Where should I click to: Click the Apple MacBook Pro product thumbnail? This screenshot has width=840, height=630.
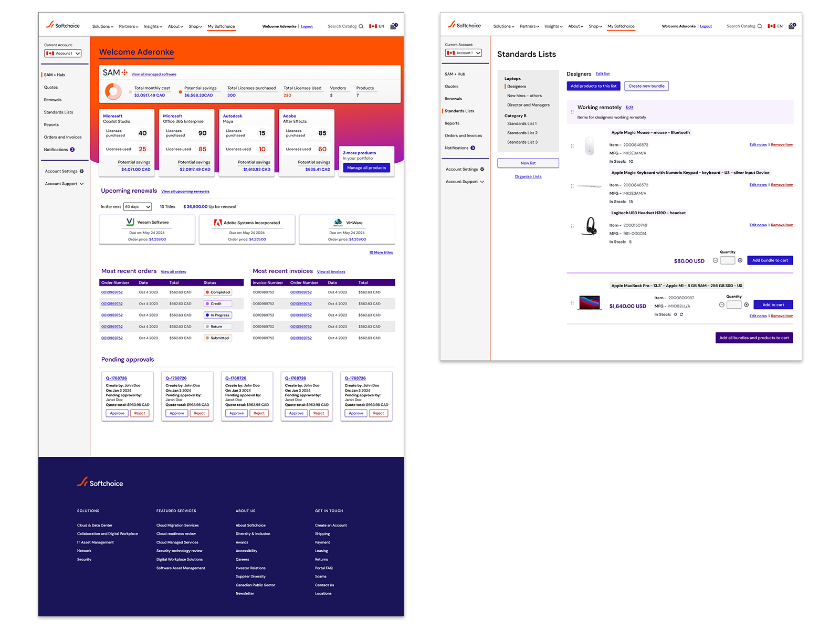coord(590,303)
